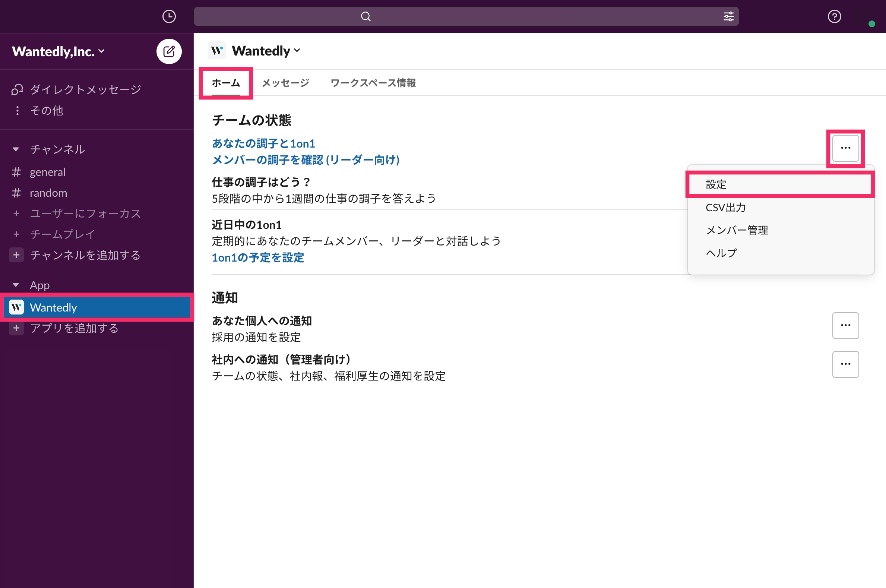
Task: Switch to the ホーム tab
Action: [x=226, y=83]
